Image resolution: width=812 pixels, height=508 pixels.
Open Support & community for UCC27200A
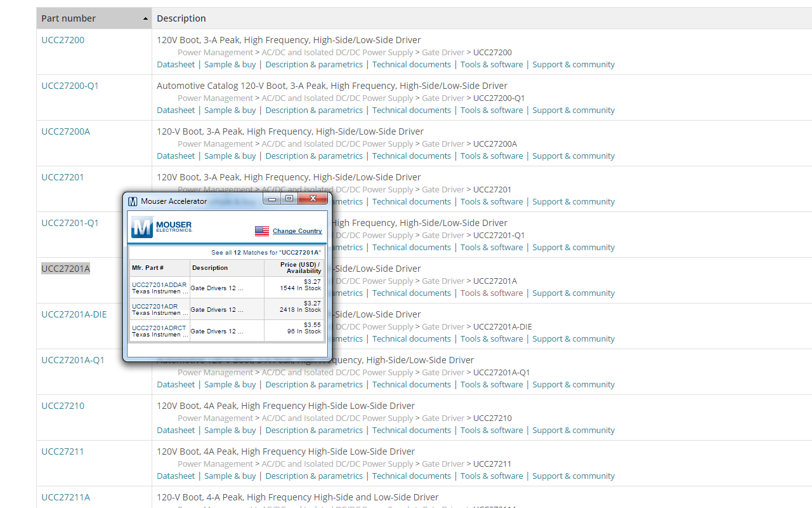pos(573,156)
